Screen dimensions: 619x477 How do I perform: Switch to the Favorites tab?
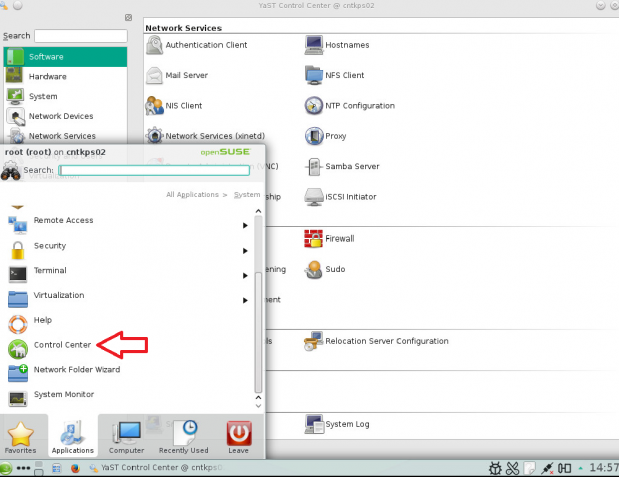click(21, 437)
